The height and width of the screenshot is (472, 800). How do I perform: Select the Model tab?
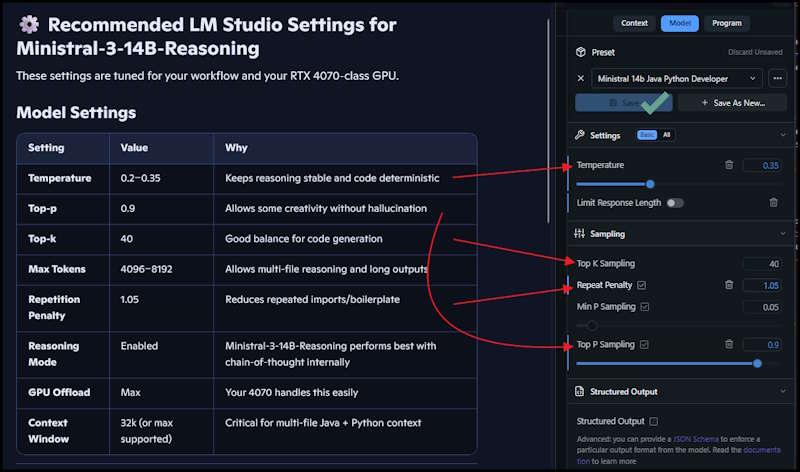pyautogui.click(x=680, y=23)
